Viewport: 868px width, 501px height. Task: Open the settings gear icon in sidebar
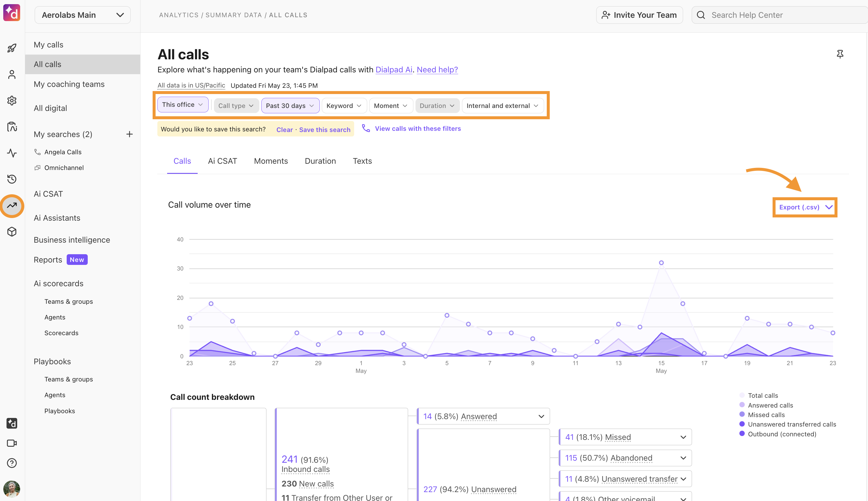pyautogui.click(x=12, y=101)
